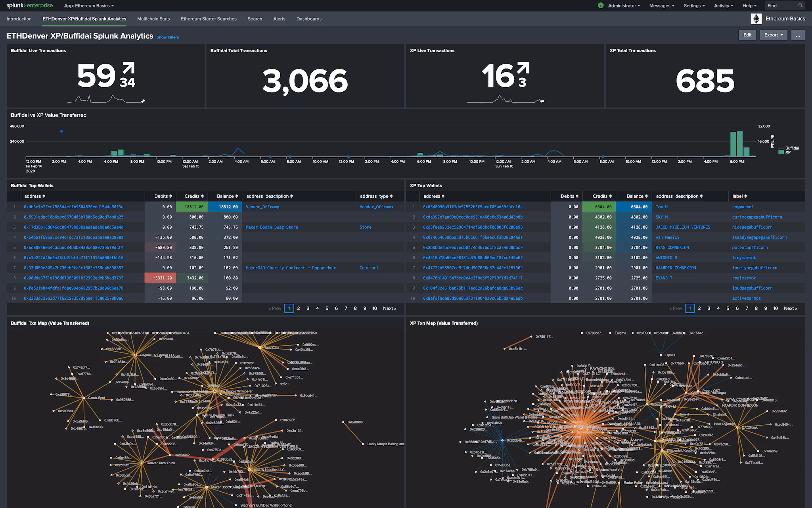
Task: Click the Ethereum Basics app logo icon
Action: [x=756, y=19]
